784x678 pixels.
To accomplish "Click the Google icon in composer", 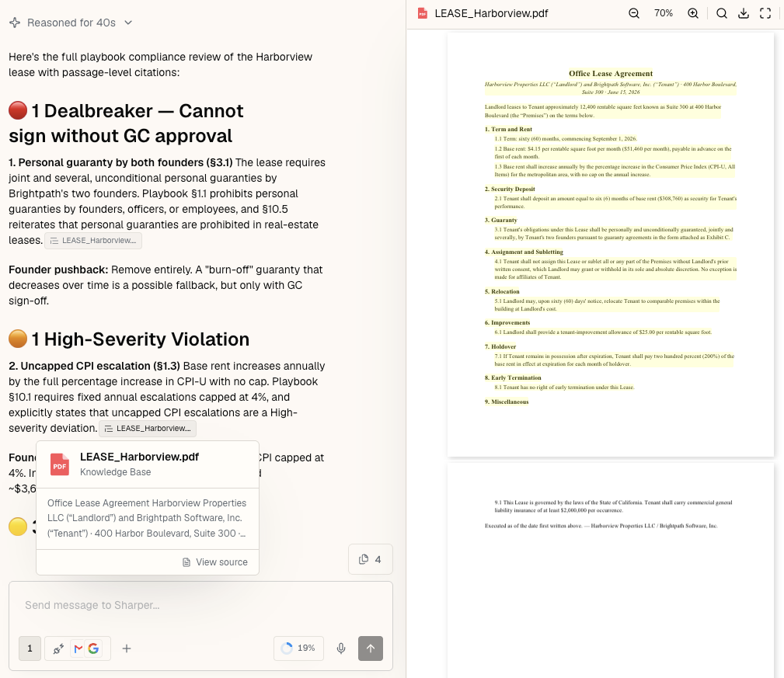I will (93, 648).
